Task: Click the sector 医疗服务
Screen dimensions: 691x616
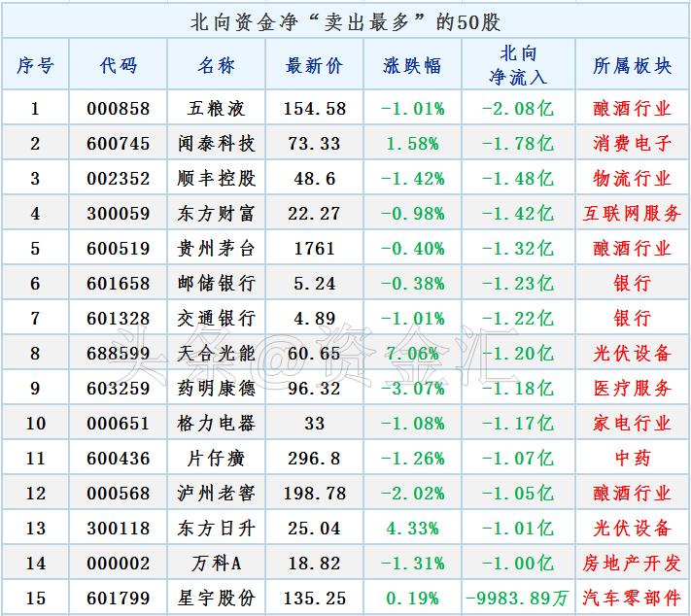Action: tap(632, 389)
